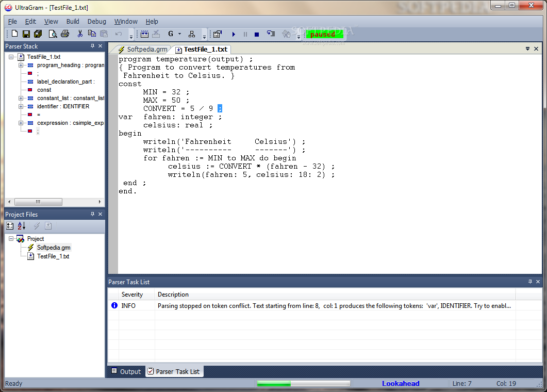
Task: Click the Description column header
Action: (x=335, y=295)
